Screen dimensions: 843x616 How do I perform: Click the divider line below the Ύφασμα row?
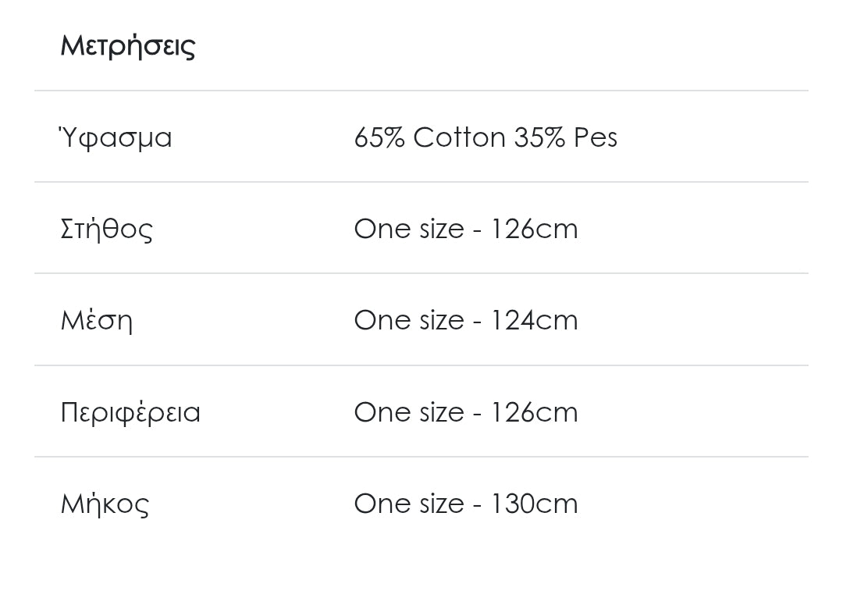(x=421, y=182)
